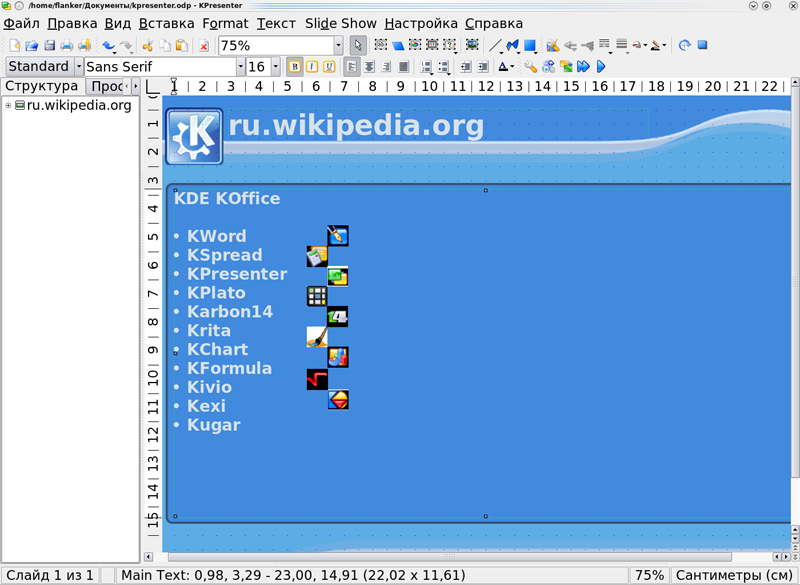Image resolution: width=800 pixels, height=585 pixels.
Task: Toggle Underline text formatting
Action: pyautogui.click(x=329, y=67)
